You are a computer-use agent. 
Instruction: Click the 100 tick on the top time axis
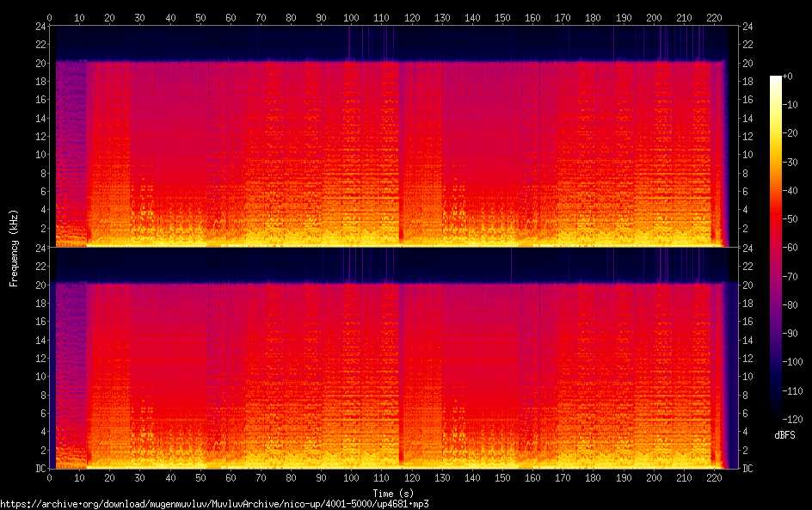point(351,16)
